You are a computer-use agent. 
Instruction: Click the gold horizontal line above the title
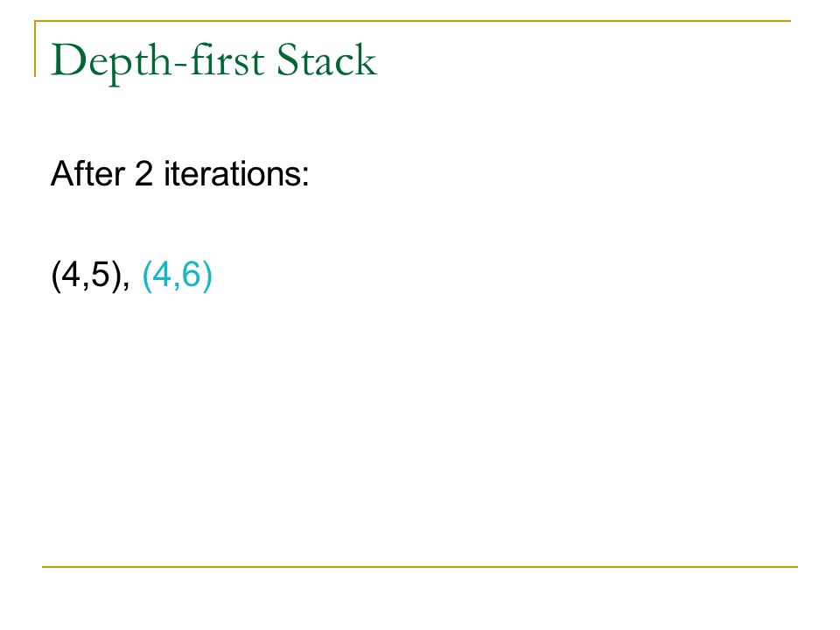coord(413,21)
